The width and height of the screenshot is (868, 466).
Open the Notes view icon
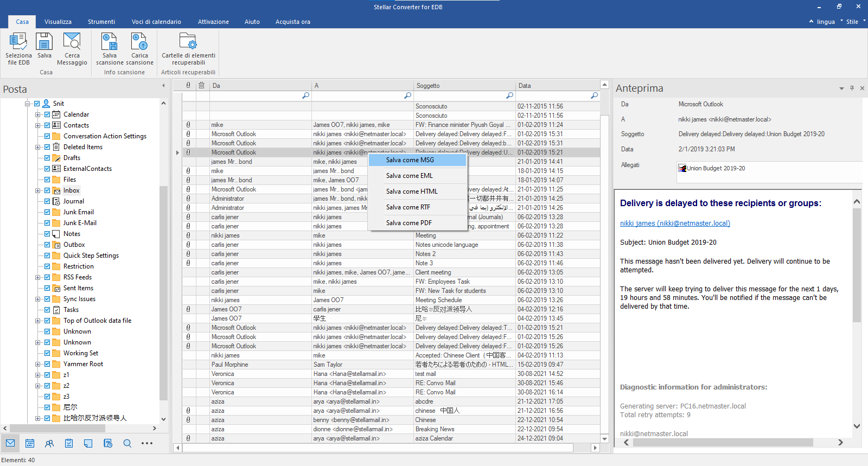[x=88, y=443]
